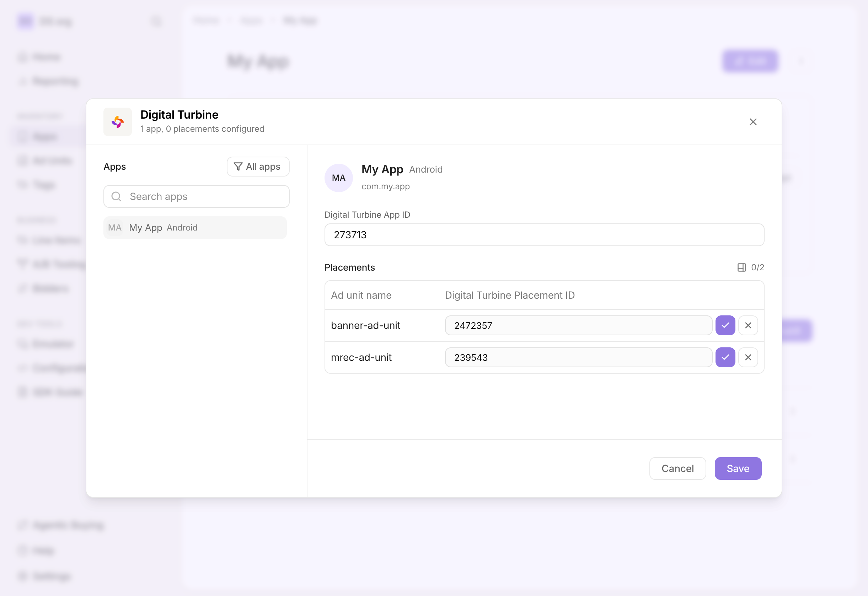This screenshot has height=596, width=868.
Task: Click '1 app, 0 placements configured' subtitle
Action: (x=202, y=129)
